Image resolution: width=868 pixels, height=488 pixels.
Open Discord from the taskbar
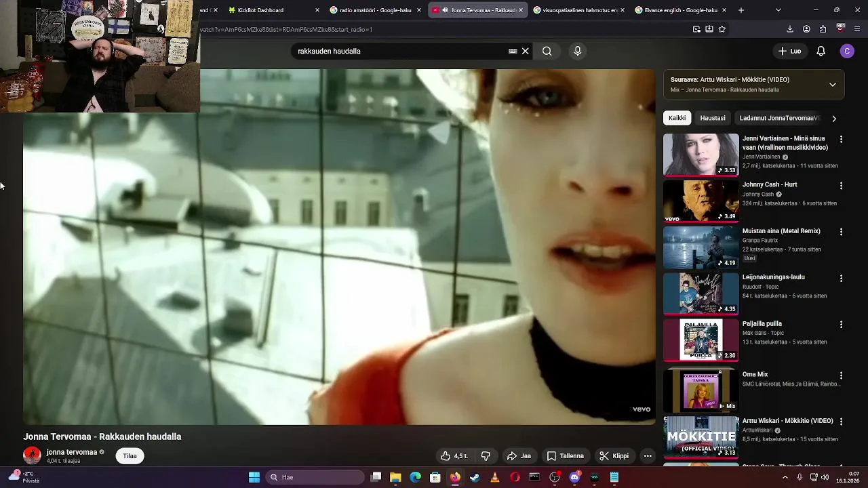coord(574,477)
